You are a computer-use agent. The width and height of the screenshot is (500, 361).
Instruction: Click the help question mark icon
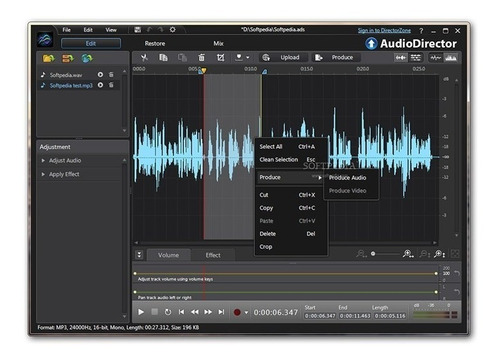click(421, 31)
